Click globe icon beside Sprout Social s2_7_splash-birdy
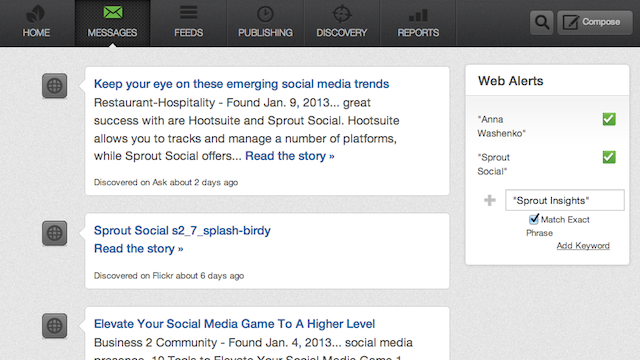Screen dimensions: 640x360 click(x=54, y=233)
